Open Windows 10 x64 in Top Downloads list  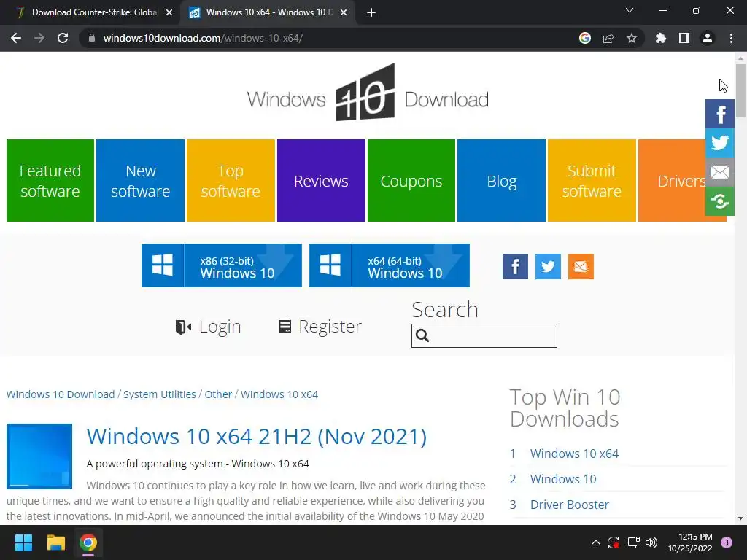(x=574, y=454)
